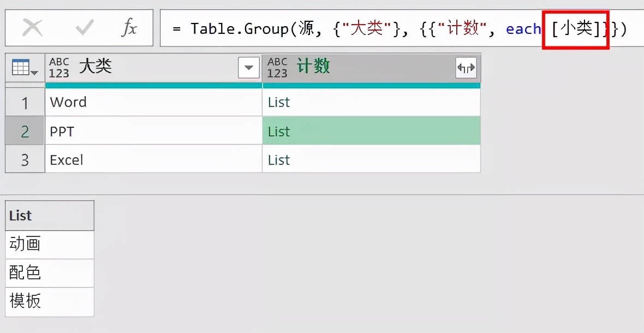Click the 大类 column data type icon
644x333 pixels.
click(x=59, y=68)
